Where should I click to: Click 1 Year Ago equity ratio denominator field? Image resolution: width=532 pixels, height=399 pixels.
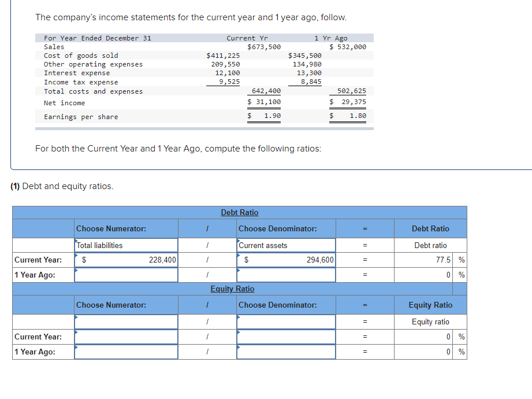coord(286,352)
